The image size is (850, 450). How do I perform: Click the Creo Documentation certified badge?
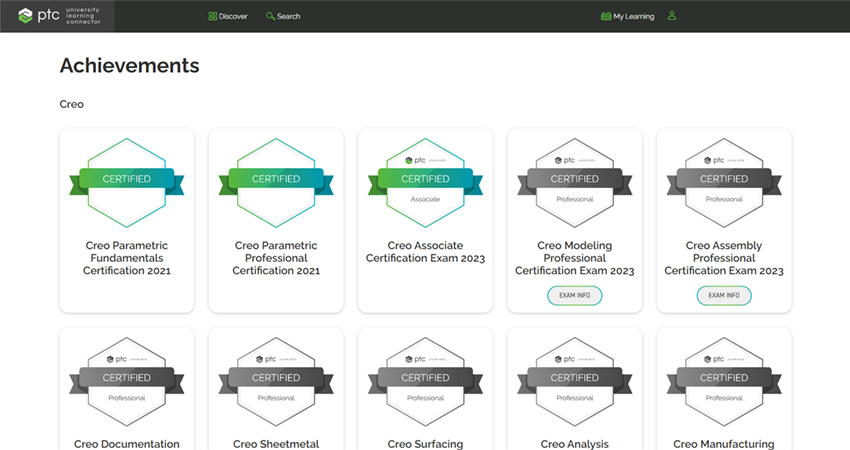tap(126, 380)
